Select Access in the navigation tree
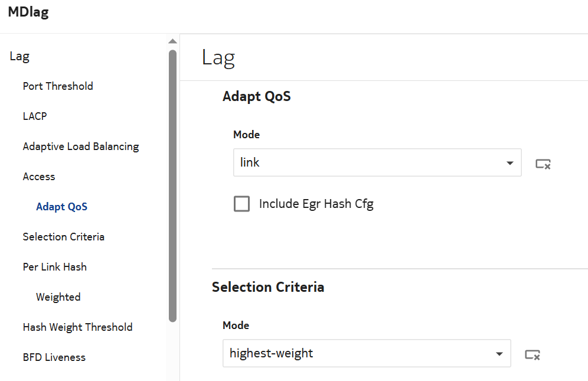The width and height of the screenshot is (588, 381). tap(39, 177)
